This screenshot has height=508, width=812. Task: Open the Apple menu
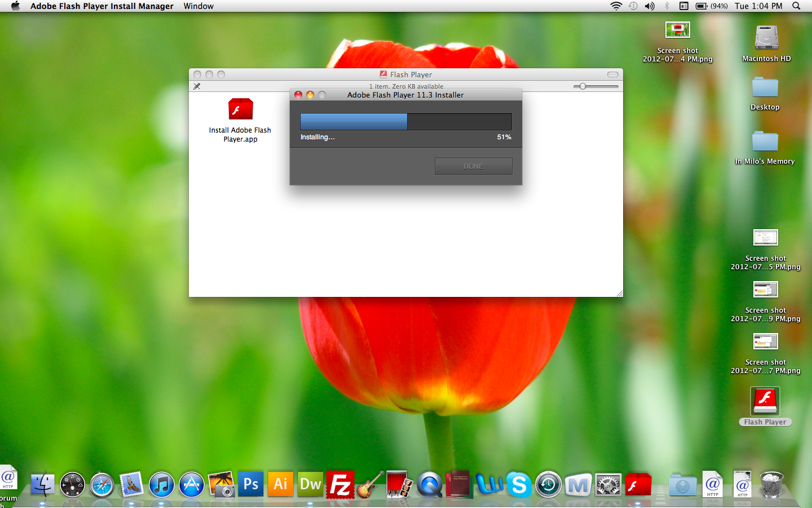15,6
